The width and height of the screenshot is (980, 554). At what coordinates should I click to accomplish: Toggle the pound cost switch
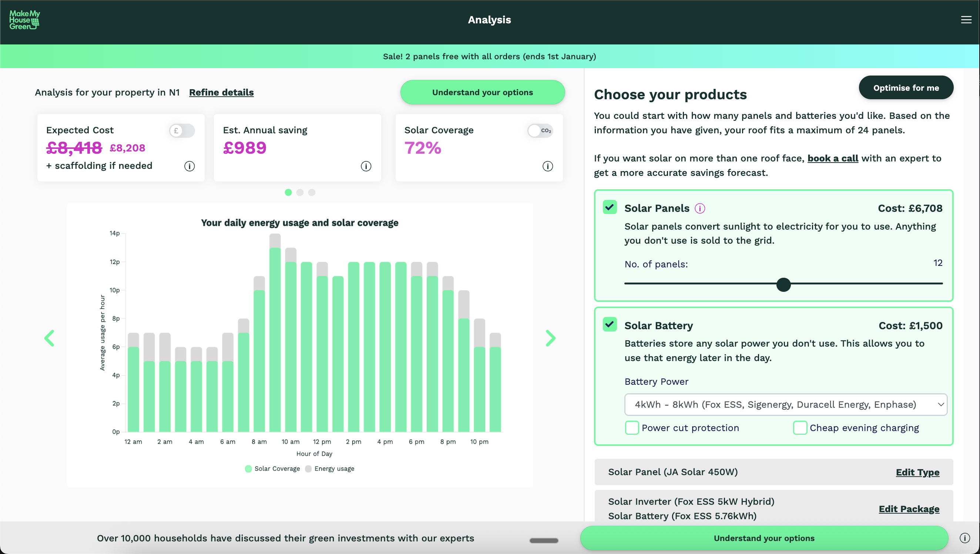point(182,131)
